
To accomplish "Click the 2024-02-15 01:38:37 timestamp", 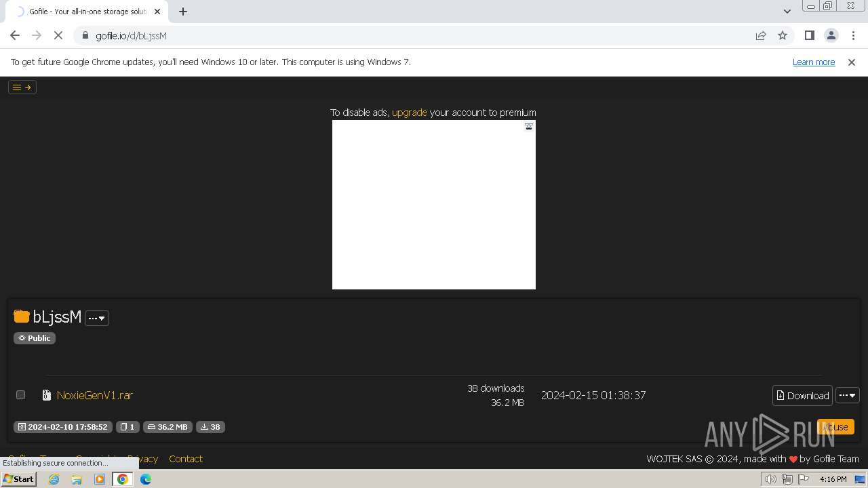I will click(593, 395).
